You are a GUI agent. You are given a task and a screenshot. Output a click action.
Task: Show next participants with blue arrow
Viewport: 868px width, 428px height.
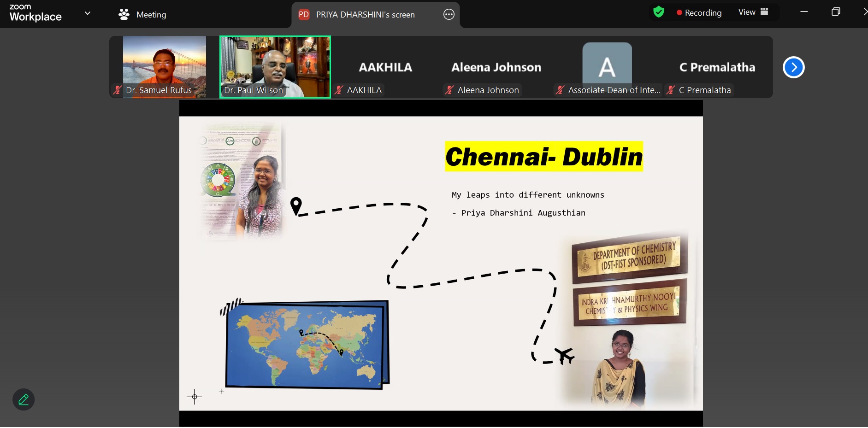[793, 67]
